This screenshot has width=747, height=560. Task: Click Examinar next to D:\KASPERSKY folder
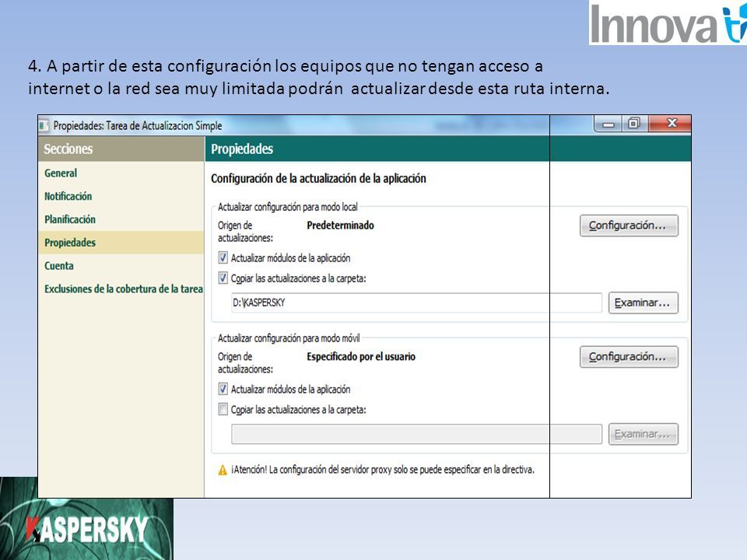tap(644, 303)
